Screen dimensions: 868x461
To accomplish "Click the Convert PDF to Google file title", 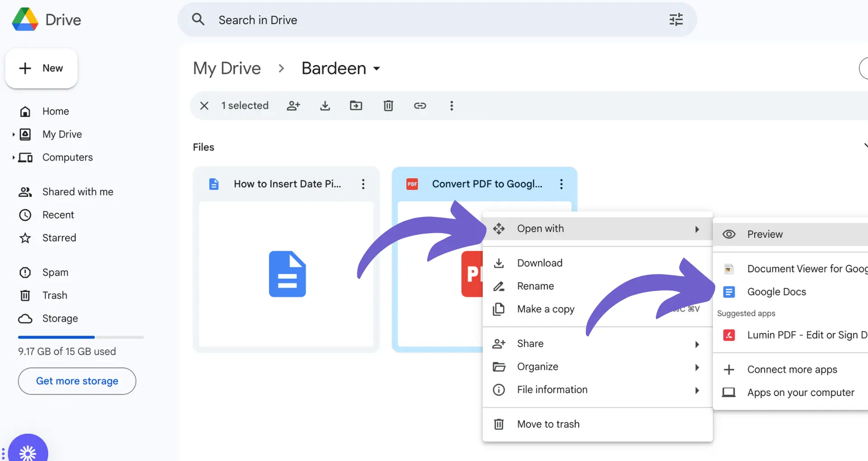I will click(487, 184).
